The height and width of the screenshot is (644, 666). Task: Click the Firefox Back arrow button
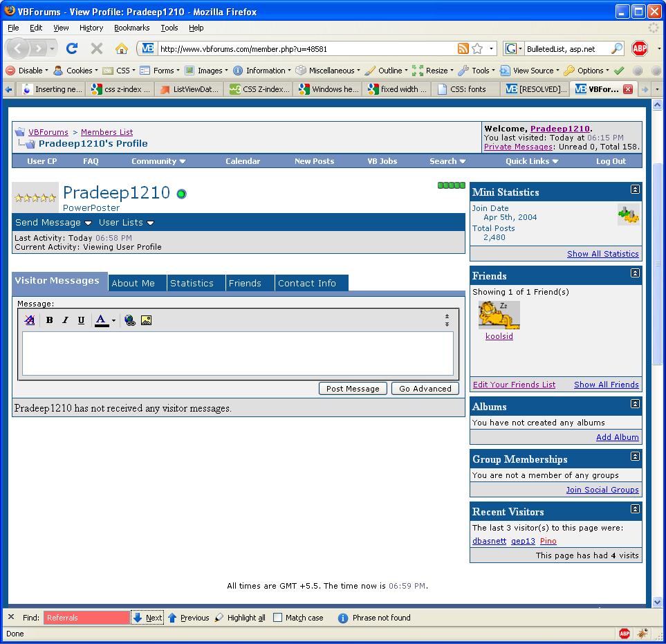coord(17,48)
